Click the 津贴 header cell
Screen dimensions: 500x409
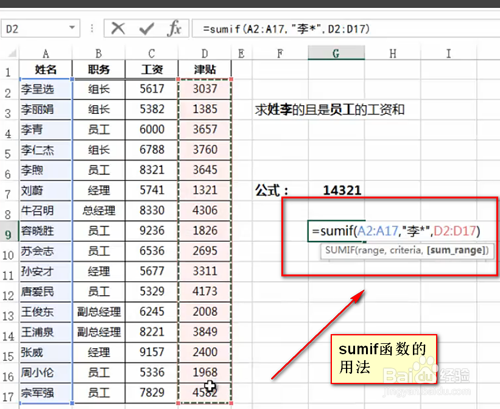(205, 70)
